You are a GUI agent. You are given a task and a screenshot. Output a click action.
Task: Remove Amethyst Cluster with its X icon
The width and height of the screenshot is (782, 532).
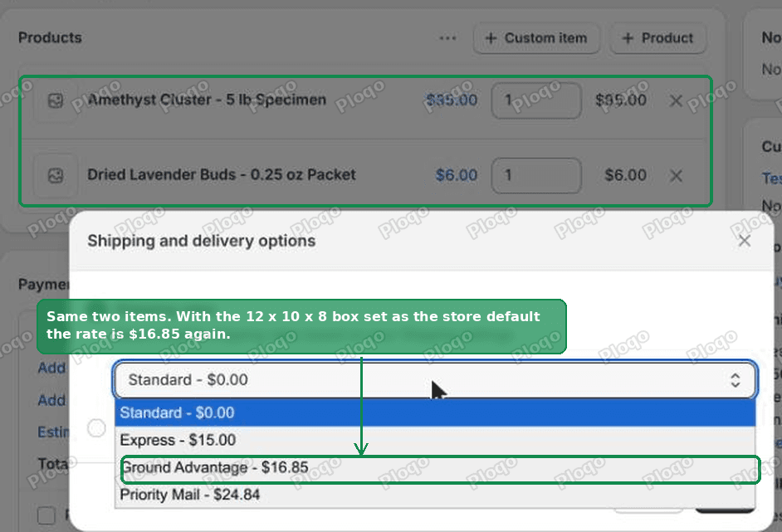point(676,100)
